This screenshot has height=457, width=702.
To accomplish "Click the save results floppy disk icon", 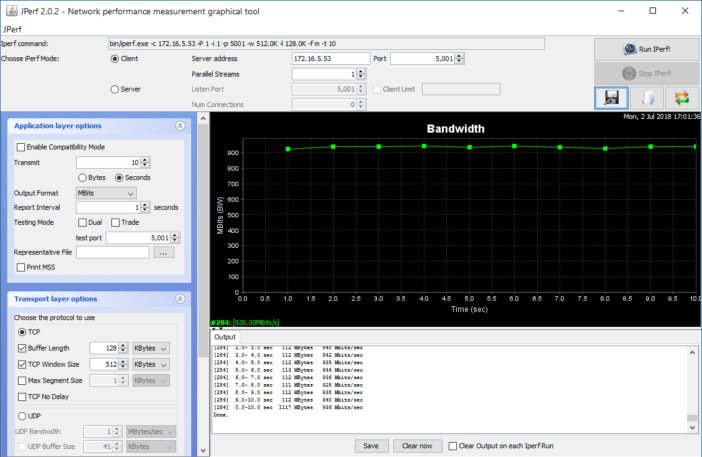I will [x=611, y=98].
